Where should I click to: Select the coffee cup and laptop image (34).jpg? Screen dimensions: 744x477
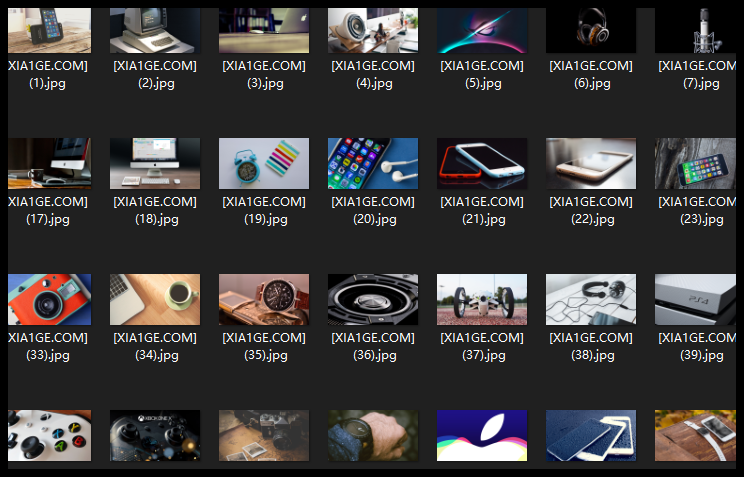155,299
